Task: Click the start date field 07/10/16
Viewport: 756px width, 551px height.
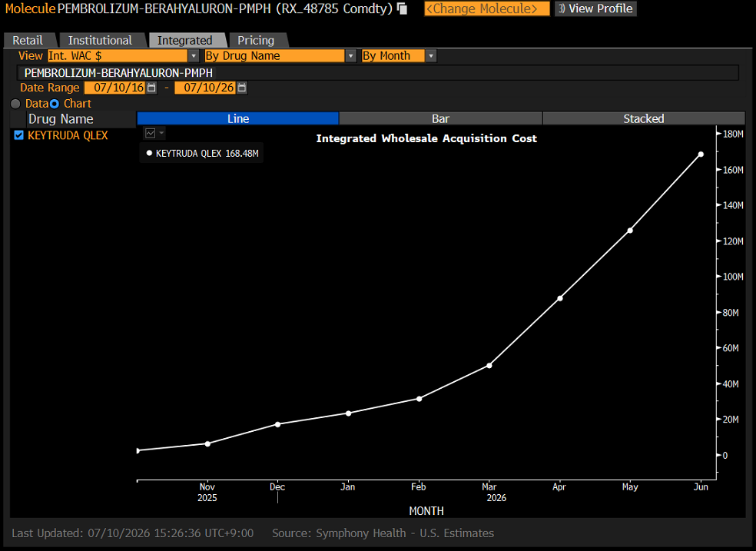Action: (115, 88)
